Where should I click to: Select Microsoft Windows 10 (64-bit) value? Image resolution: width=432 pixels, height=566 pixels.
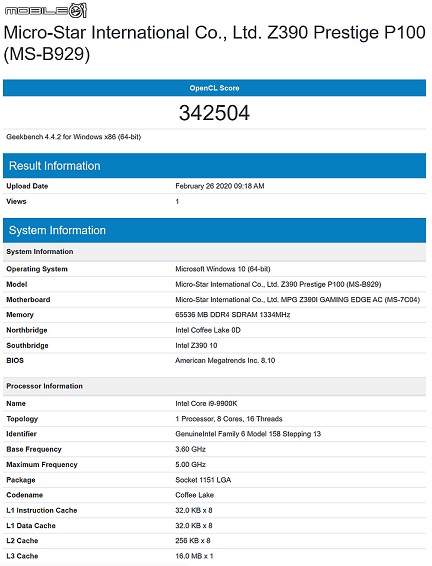point(223,269)
